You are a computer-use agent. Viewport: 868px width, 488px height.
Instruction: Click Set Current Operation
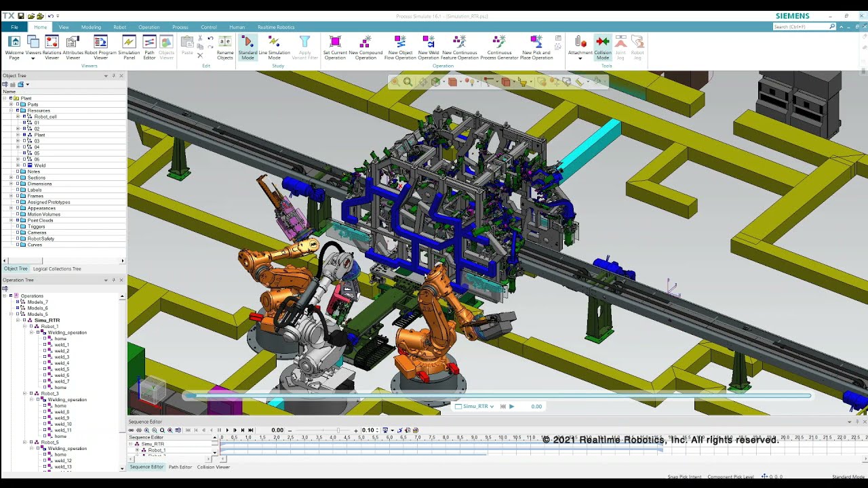(335, 47)
